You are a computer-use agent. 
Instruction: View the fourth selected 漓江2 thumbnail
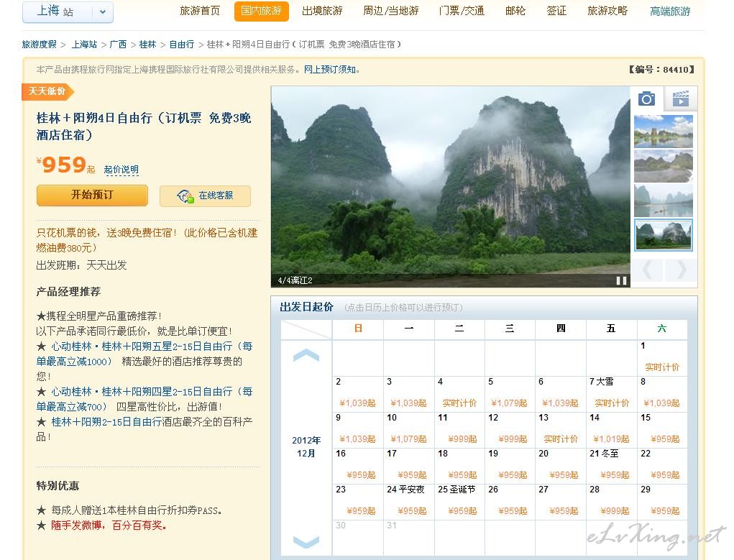[x=664, y=235]
